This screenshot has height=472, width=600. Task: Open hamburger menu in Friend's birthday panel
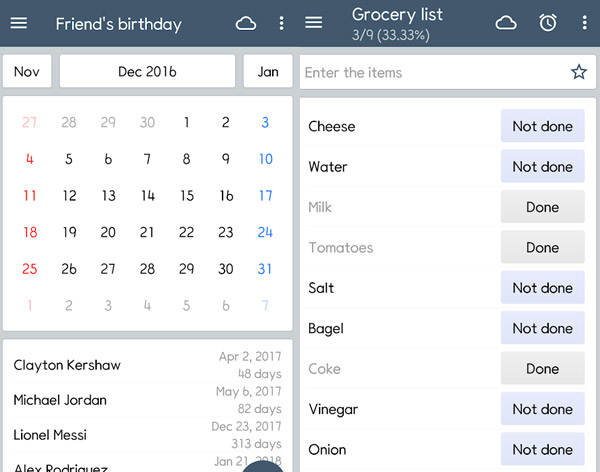(x=19, y=23)
